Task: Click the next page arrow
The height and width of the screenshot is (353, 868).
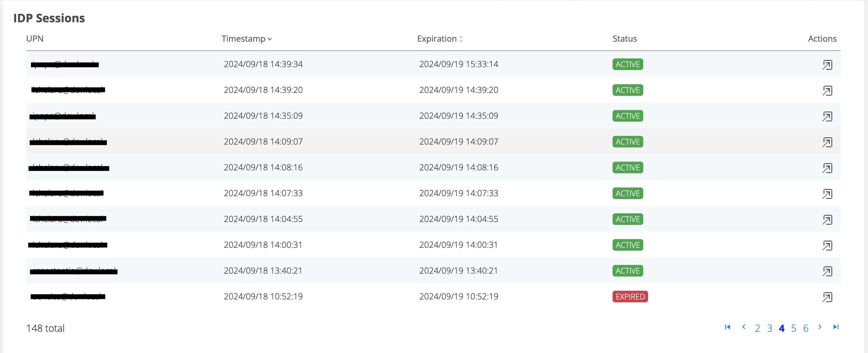Action: (820, 327)
